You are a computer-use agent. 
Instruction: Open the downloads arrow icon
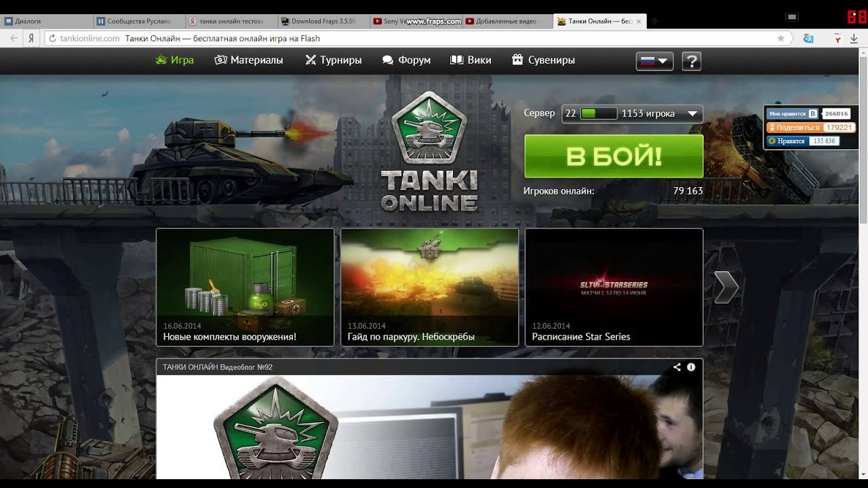point(854,39)
